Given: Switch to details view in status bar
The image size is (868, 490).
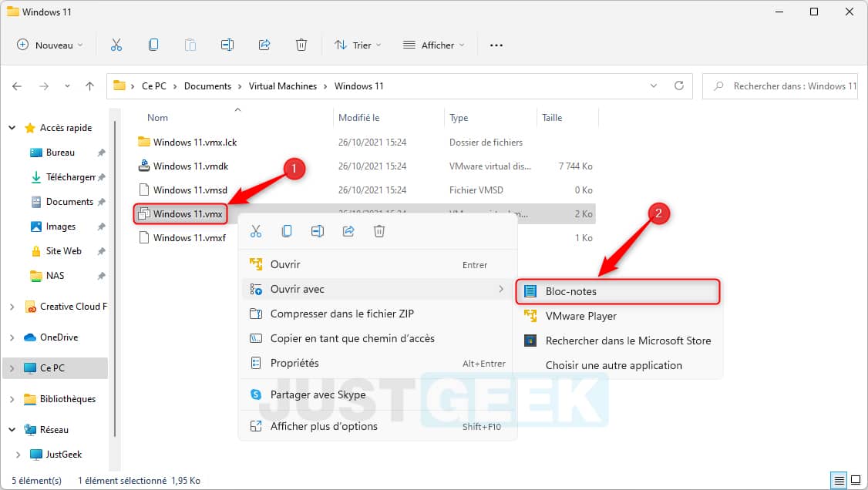Looking at the screenshot, I should (x=839, y=480).
